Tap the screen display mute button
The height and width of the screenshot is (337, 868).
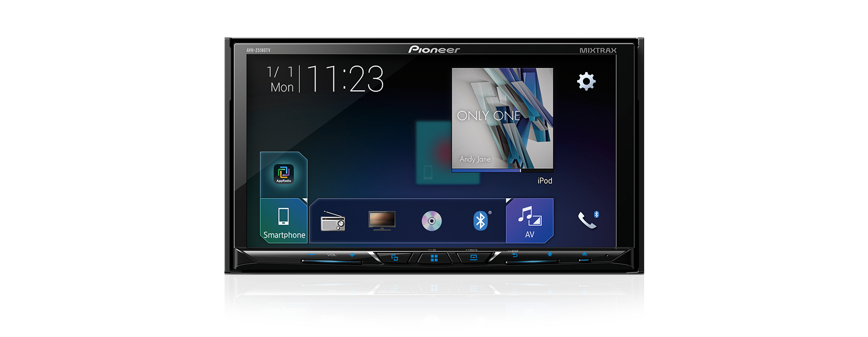tap(473, 257)
